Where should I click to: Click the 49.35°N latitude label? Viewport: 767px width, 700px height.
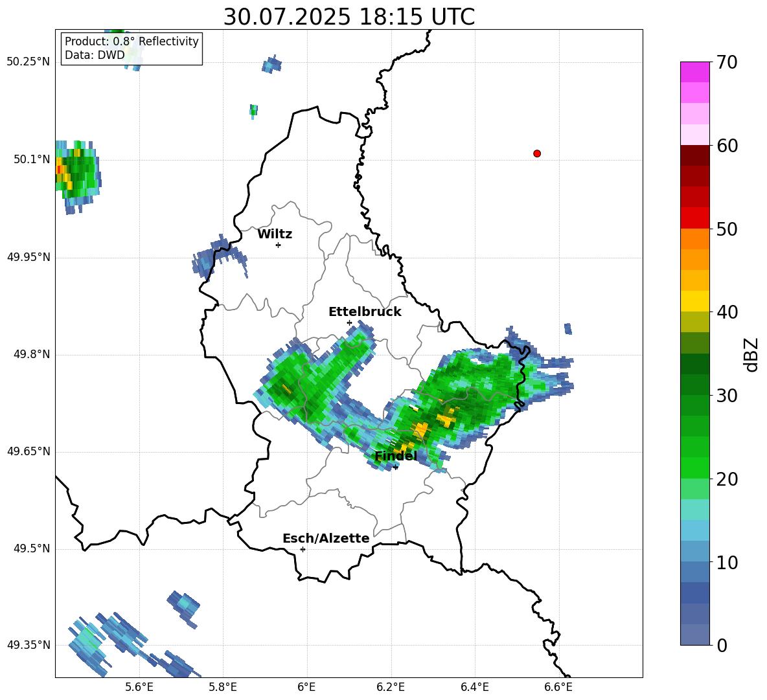coord(29,645)
